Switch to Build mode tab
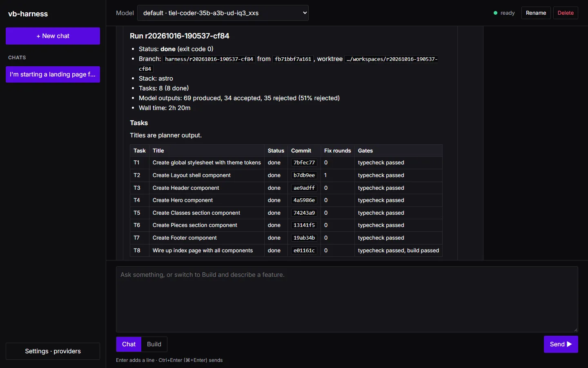The width and height of the screenshot is (588, 368). (x=154, y=344)
